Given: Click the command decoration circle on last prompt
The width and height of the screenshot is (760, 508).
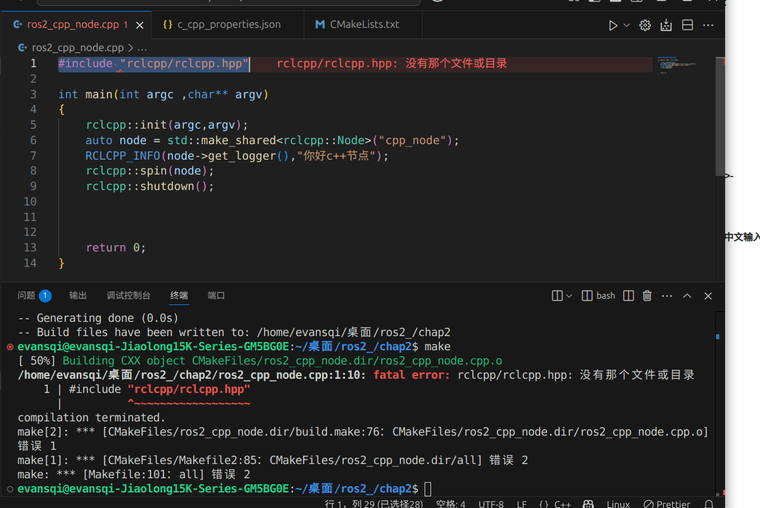Looking at the screenshot, I should 10,489.
